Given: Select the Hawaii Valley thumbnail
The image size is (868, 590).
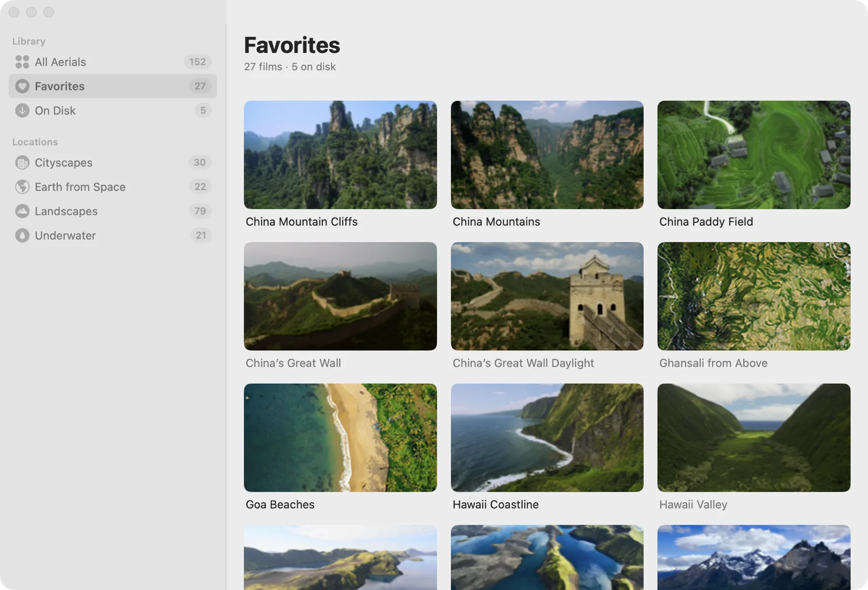Looking at the screenshot, I should coord(754,438).
